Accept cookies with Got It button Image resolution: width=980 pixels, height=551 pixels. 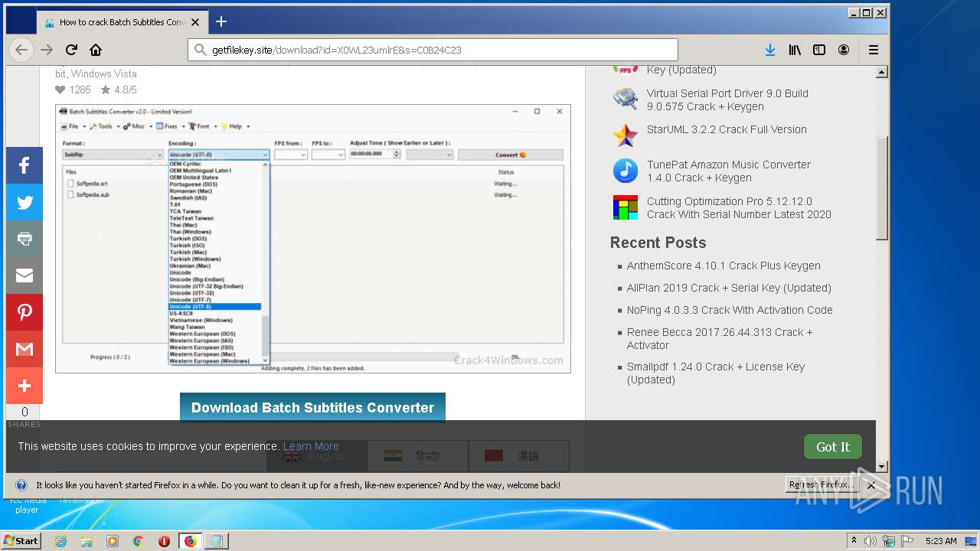[x=833, y=447]
